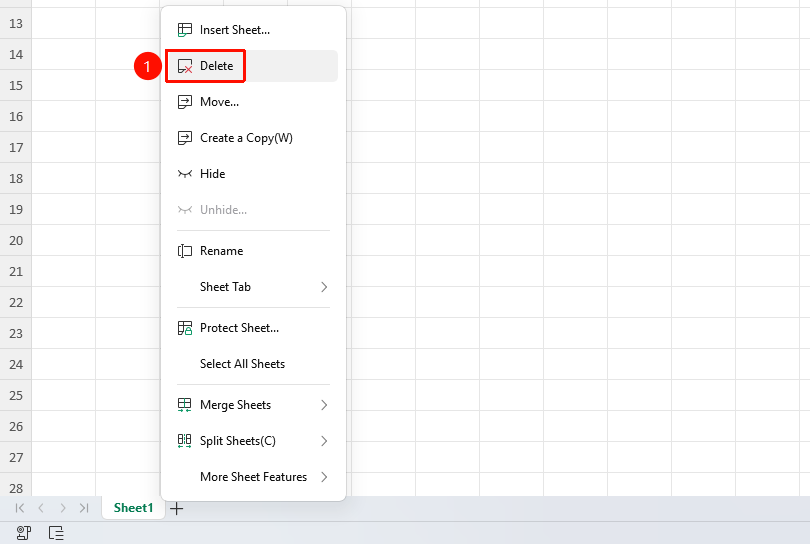Hide the current sheet via Hide
This screenshot has height=544, width=810.
click(253, 174)
